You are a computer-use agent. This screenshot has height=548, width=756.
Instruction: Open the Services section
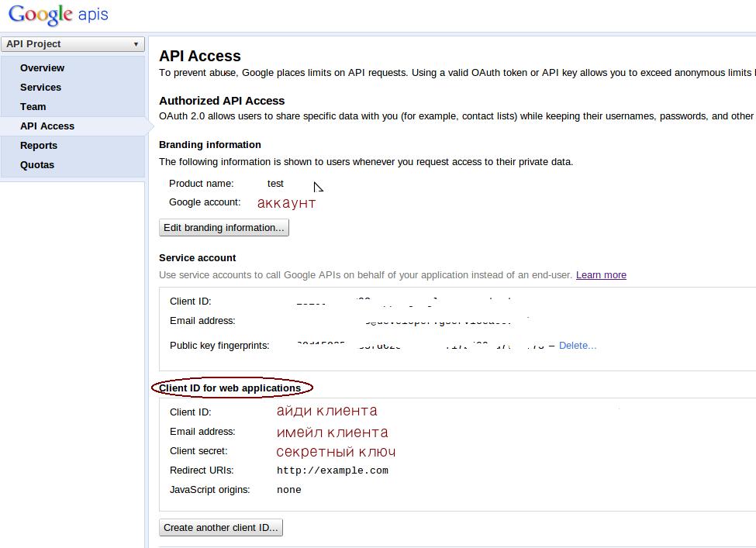[40, 88]
